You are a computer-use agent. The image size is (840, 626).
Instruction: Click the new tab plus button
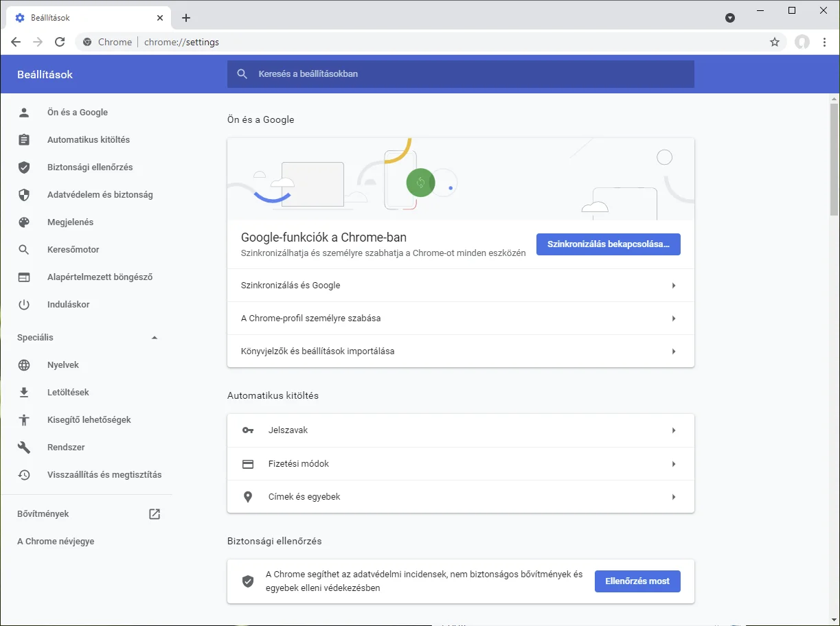[186, 18]
